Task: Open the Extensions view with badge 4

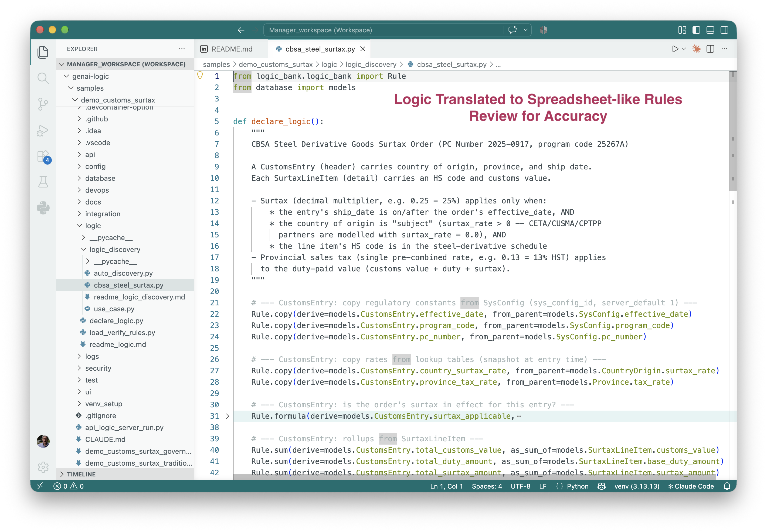Action: (44, 156)
